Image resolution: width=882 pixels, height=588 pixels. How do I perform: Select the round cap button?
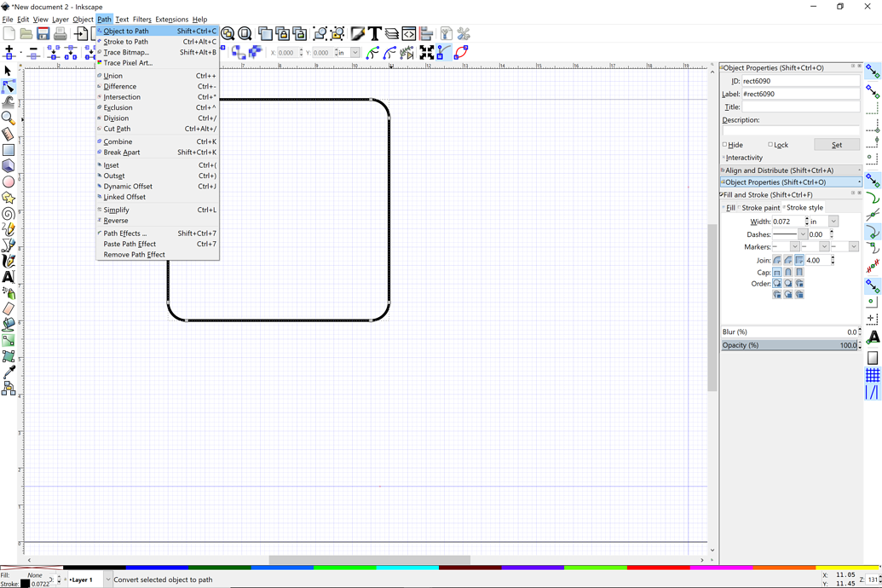pos(788,273)
